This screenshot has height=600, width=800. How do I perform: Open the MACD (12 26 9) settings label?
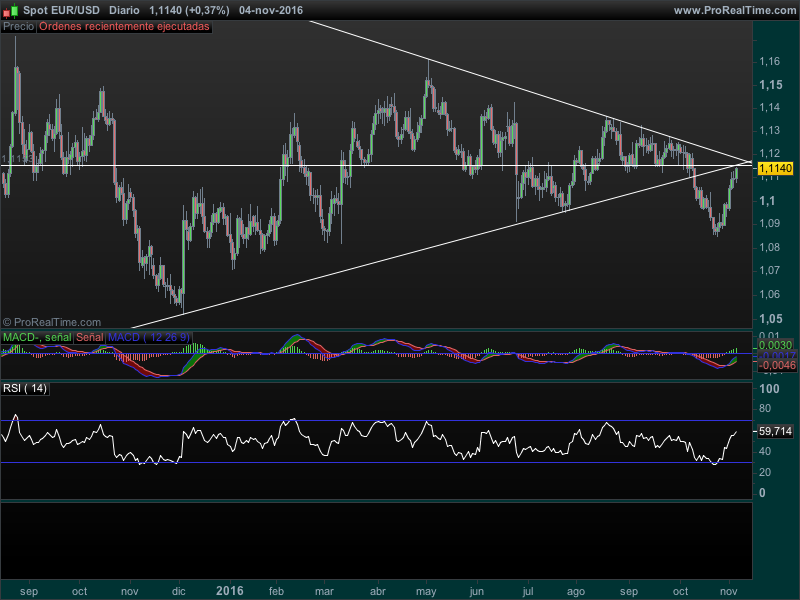[x=149, y=338]
